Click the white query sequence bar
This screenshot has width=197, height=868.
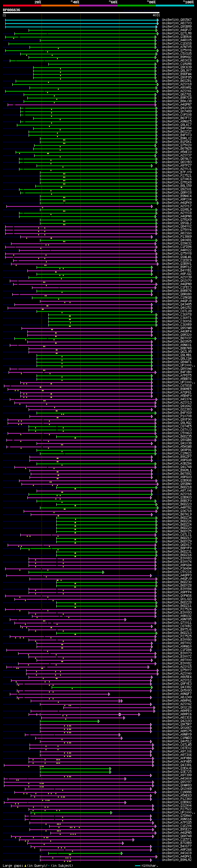point(81,12)
